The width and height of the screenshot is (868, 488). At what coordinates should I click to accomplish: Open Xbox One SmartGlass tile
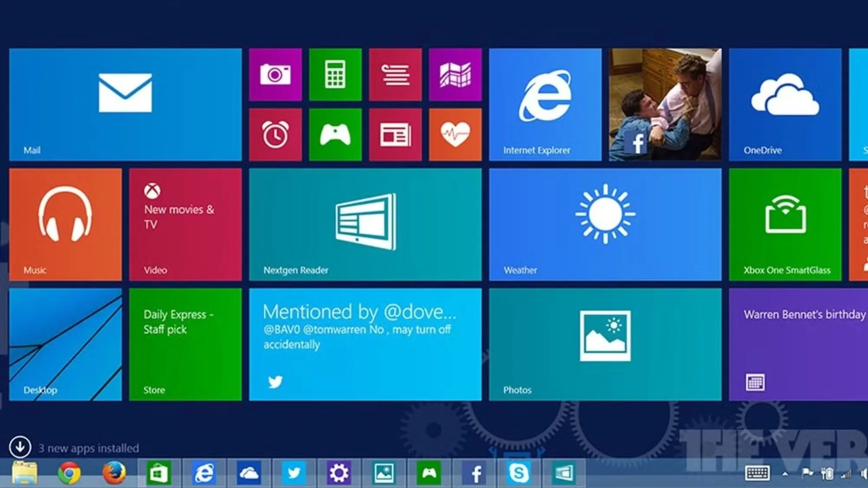[x=785, y=224]
